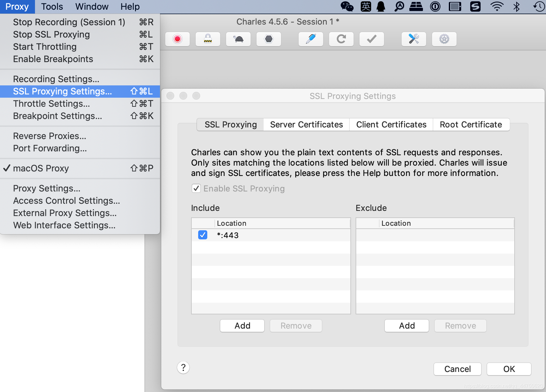Image resolution: width=546 pixels, height=392 pixels.
Task: Click the Spotlight search menu bar icon
Action: (399, 6)
